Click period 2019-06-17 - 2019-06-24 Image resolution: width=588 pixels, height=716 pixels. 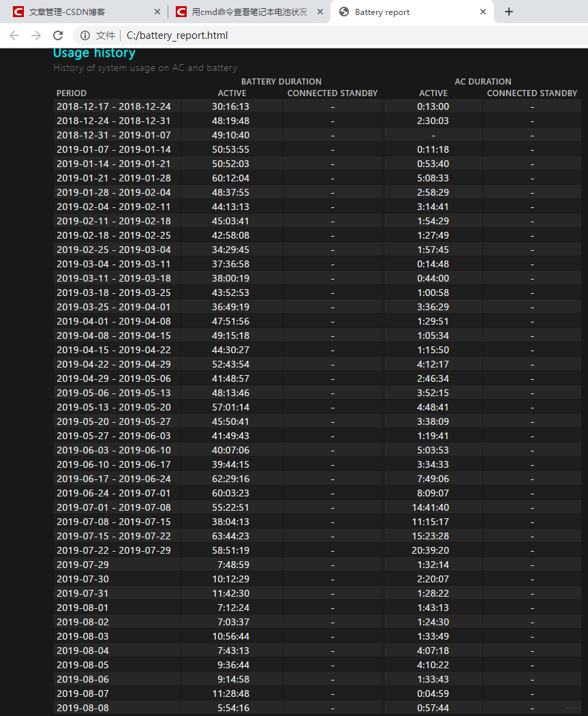point(114,479)
